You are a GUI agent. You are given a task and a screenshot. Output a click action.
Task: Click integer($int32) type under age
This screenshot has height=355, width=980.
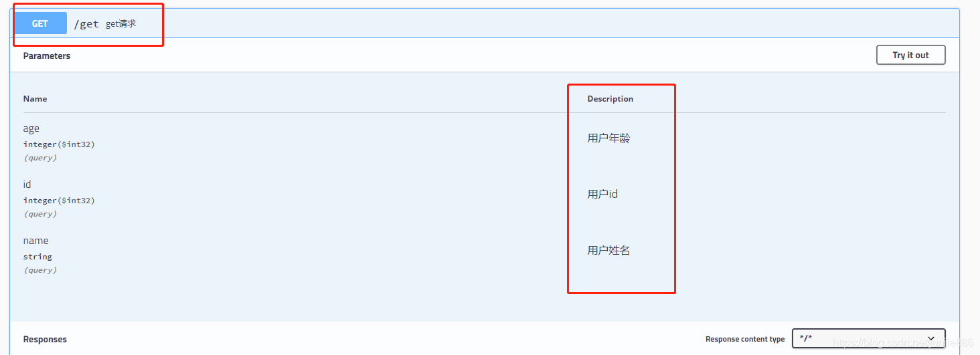point(59,144)
